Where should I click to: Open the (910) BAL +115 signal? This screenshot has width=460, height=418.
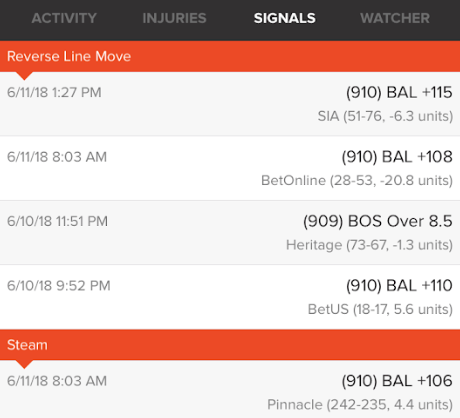[x=399, y=92]
